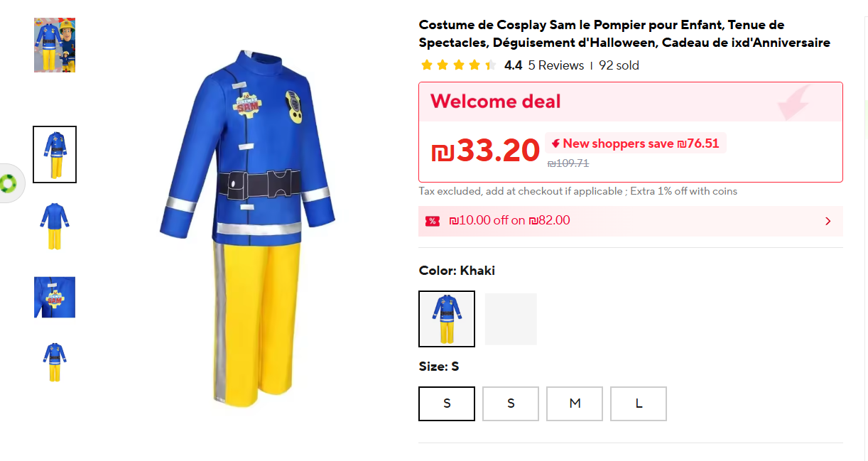This screenshot has width=868, height=461.
Task: Expand coupon details with the right chevron
Action: pyautogui.click(x=828, y=221)
